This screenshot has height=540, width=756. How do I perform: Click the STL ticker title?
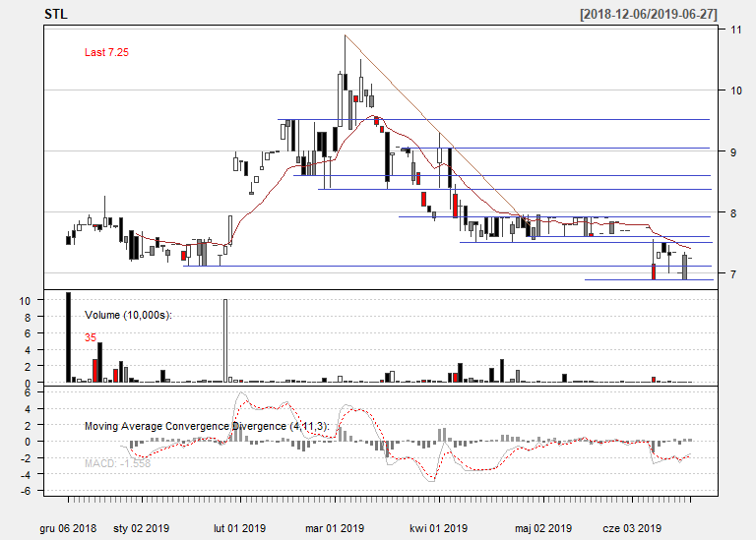(56, 15)
